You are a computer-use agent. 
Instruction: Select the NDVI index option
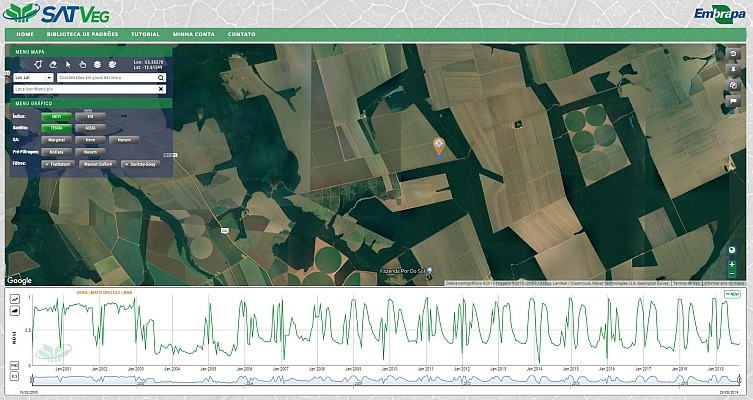(56, 117)
